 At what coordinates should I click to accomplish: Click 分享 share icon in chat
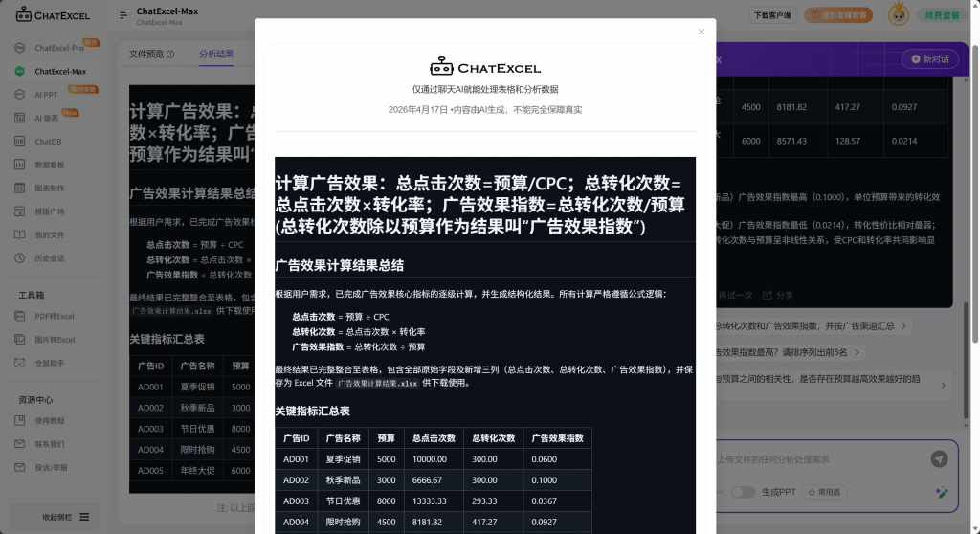(x=768, y=295)
